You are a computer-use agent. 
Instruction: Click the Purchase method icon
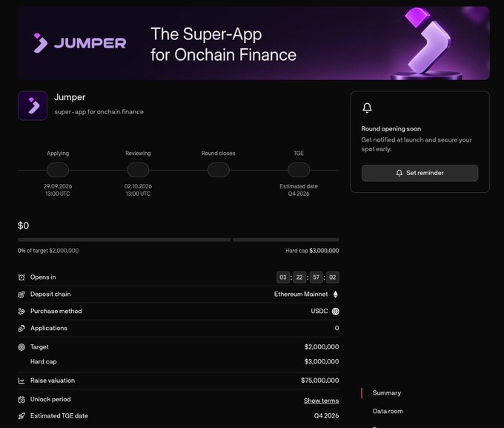coord(21,312)
